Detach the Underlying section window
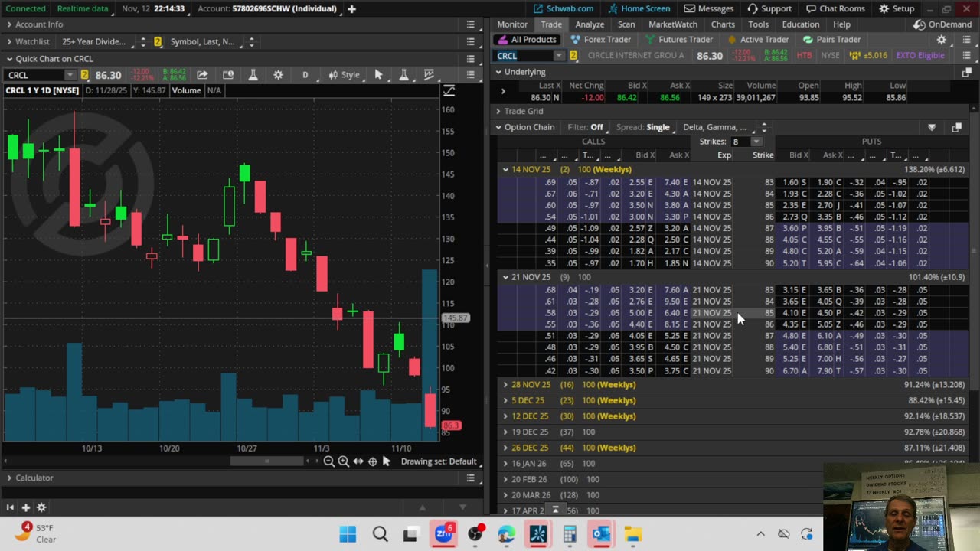The image size is (980, 551). [x=966, y=72]
